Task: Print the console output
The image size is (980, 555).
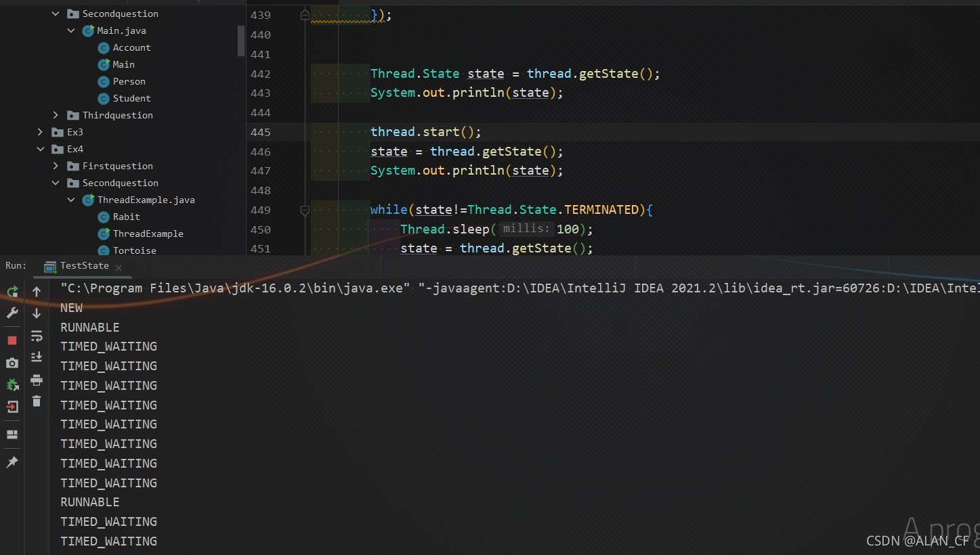Action: (x=37, y=380)
